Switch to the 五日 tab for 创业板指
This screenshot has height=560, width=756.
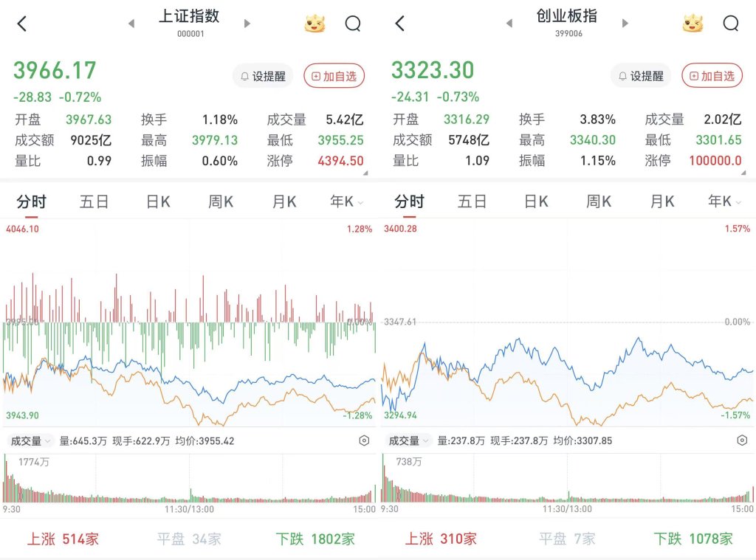(x=472, y=200)
